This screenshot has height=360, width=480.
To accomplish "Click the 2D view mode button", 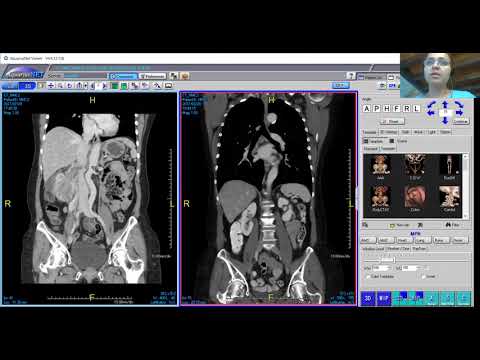I will [10, 86].
